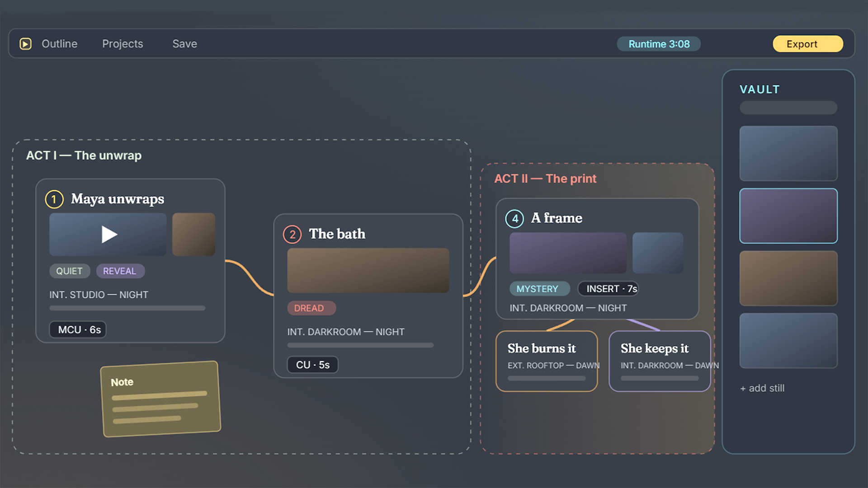
Task: Select the brown Vault still
Action: point(788,278)
